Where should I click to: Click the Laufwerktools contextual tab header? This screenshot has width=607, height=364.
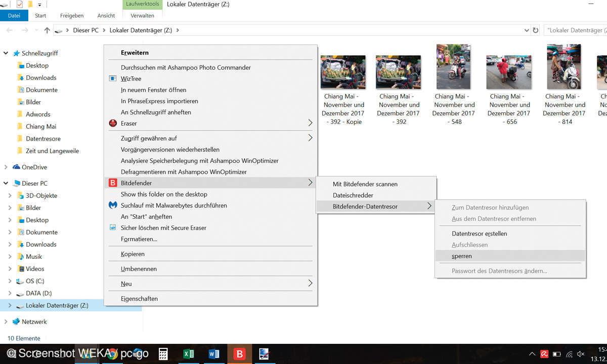(x=143, y=4)
